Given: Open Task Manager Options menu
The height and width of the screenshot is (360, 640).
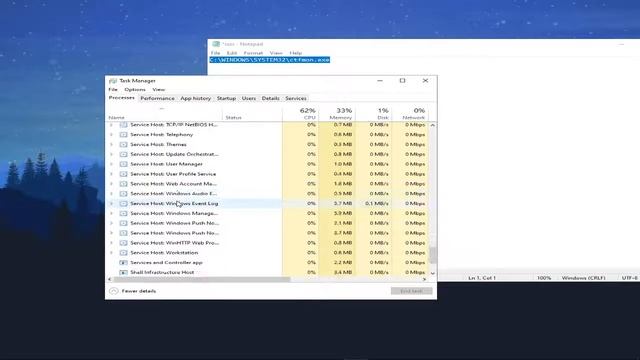Looking at the screenshot, I should click(x=135, y=89).
